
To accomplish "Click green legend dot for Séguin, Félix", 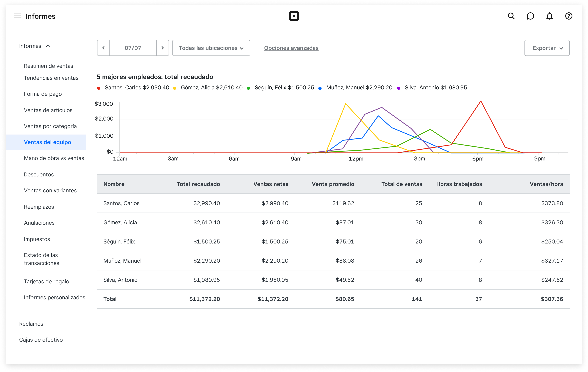I will click(248, 88).
